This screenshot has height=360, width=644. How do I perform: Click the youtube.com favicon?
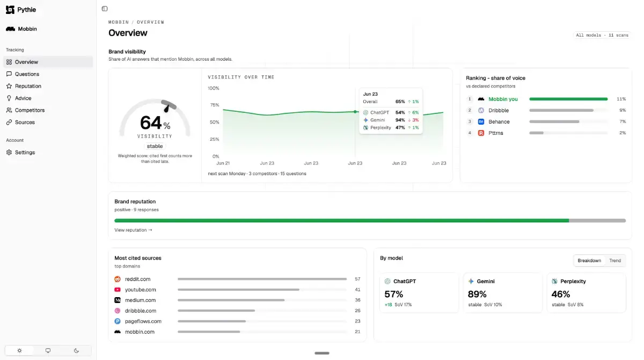tap(118, 290)
